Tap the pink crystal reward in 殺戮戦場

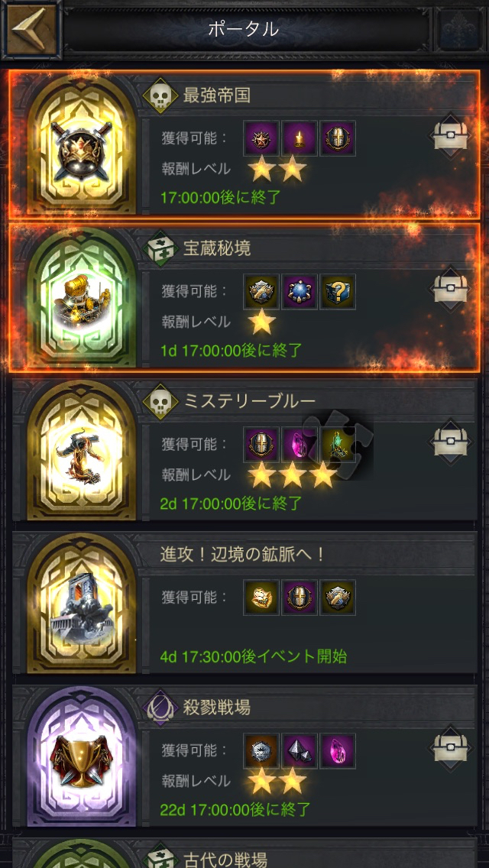(338, 751)
